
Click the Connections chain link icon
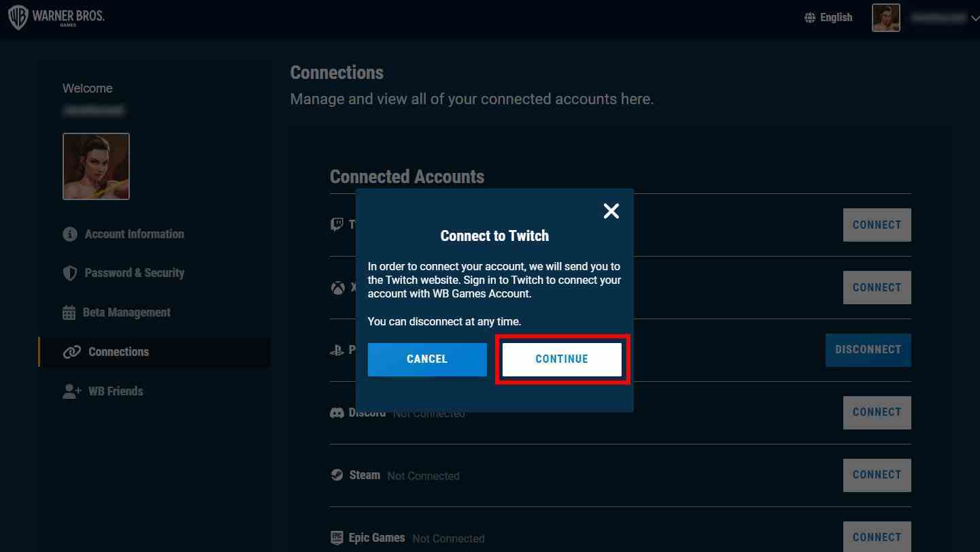(x=71, y=352)
